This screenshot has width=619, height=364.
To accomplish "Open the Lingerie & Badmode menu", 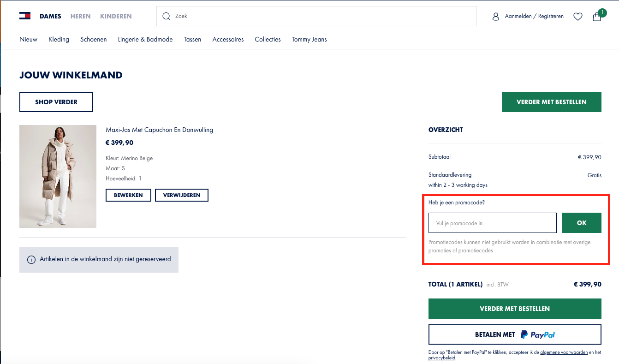I will (145, 40).
